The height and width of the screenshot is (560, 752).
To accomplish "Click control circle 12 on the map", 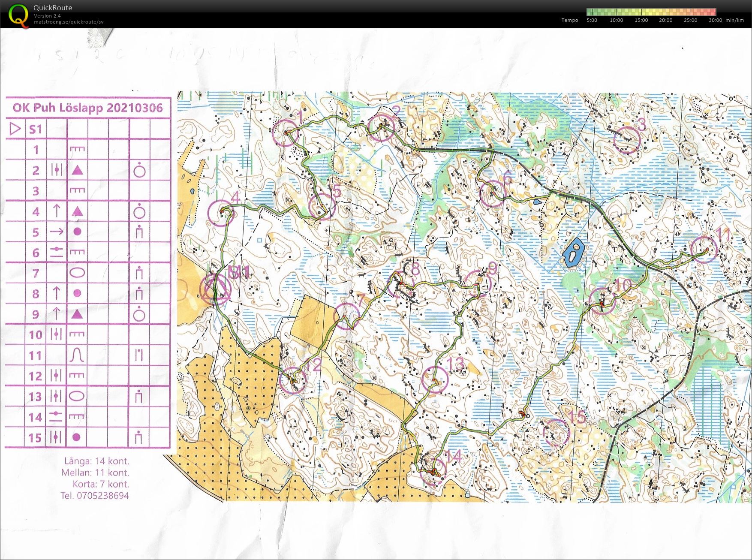I will pyautogui.click(x=293, y=380).
